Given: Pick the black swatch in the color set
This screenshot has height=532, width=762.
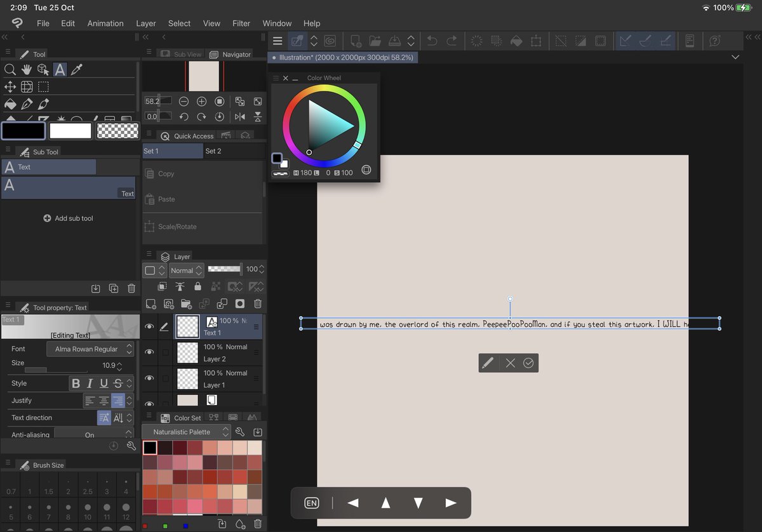Looking at the screenshot, I should tap(150, 447).
